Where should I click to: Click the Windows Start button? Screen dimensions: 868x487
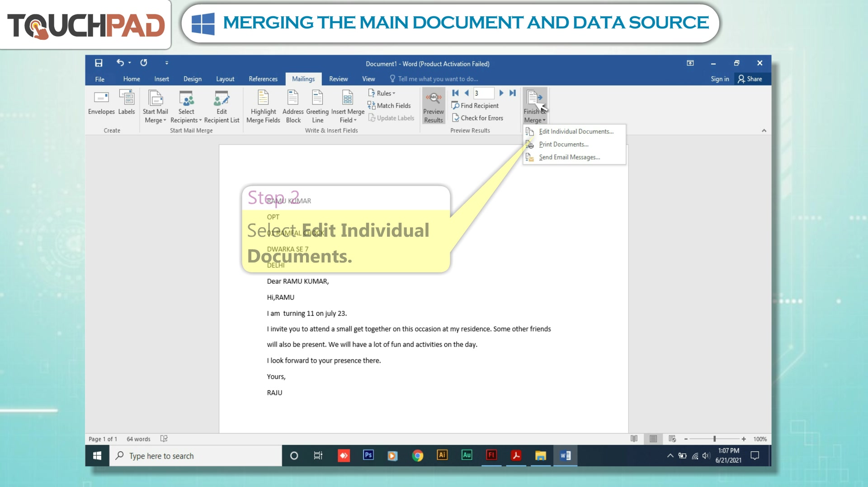coord(97,456)
